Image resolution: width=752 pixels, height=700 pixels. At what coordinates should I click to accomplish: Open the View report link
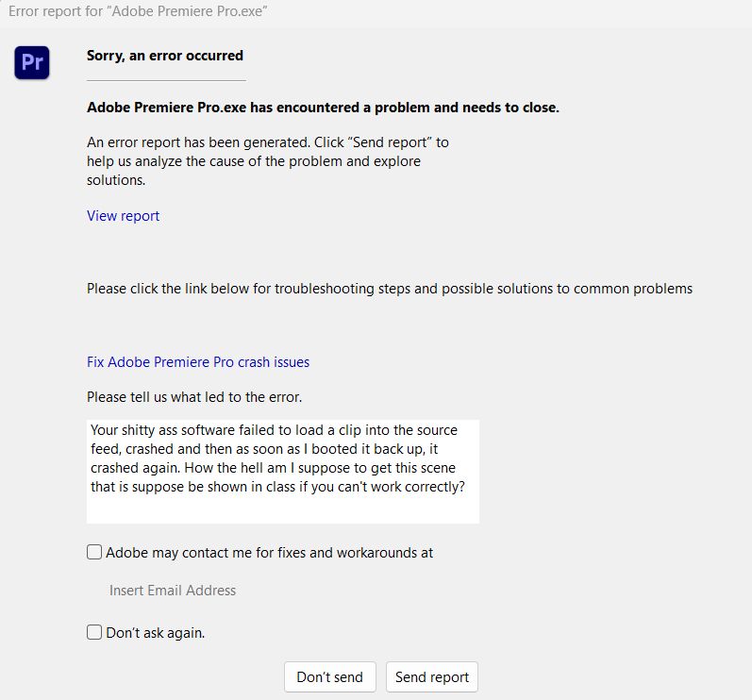coord(124,216)
